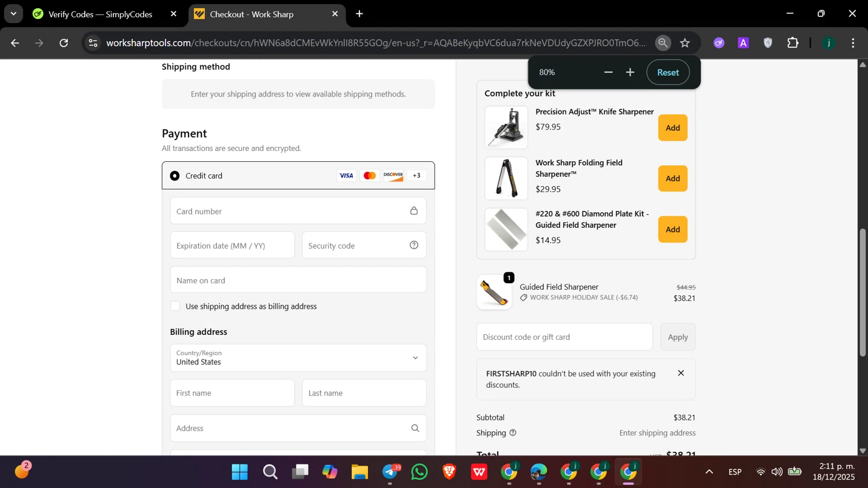Add #220 & #600 Diamond Plate Kit
Viewport: 868px width, 488px height.
[672, 230]
